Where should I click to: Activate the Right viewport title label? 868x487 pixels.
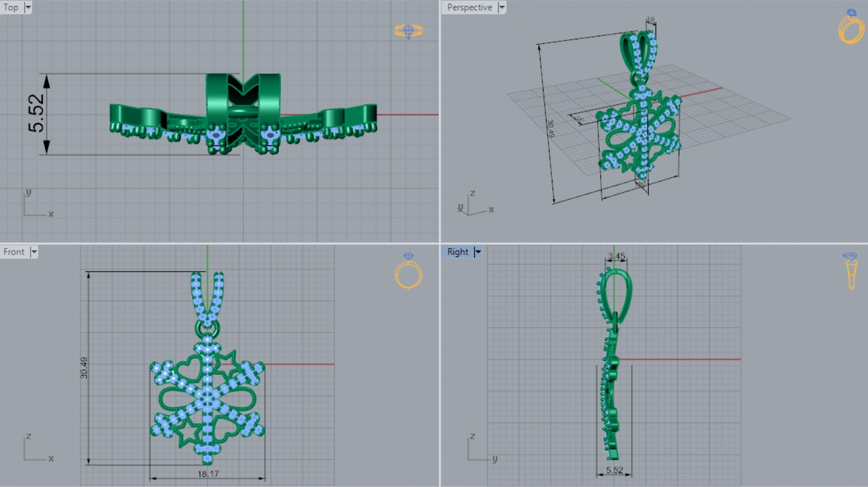click(x=458, y=252)
